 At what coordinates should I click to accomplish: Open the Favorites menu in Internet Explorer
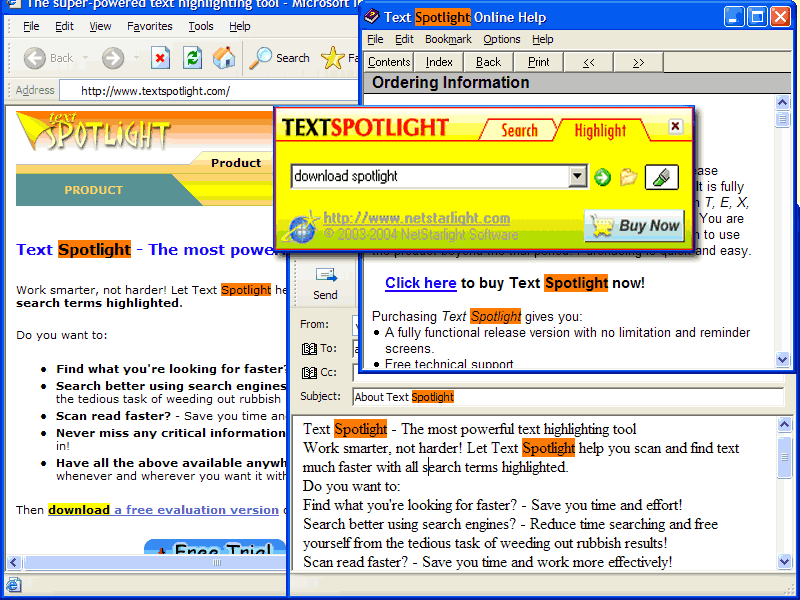pos(149,26)
